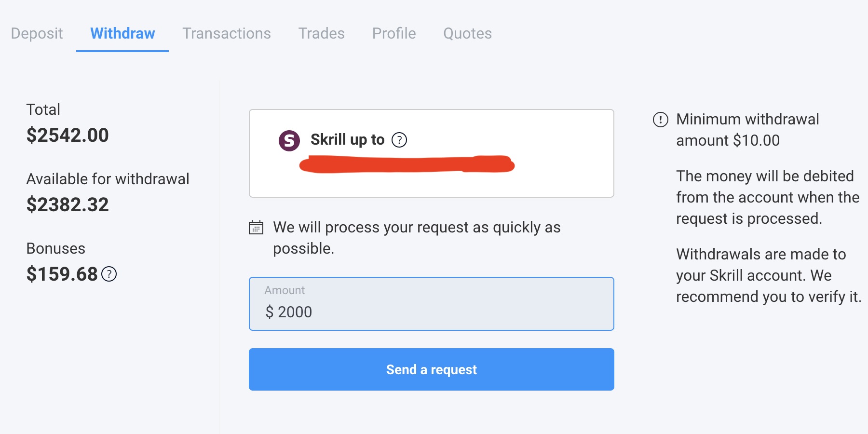Click the red redacted Skrill account line
The image size is (868, 434).
coord(407,164)
